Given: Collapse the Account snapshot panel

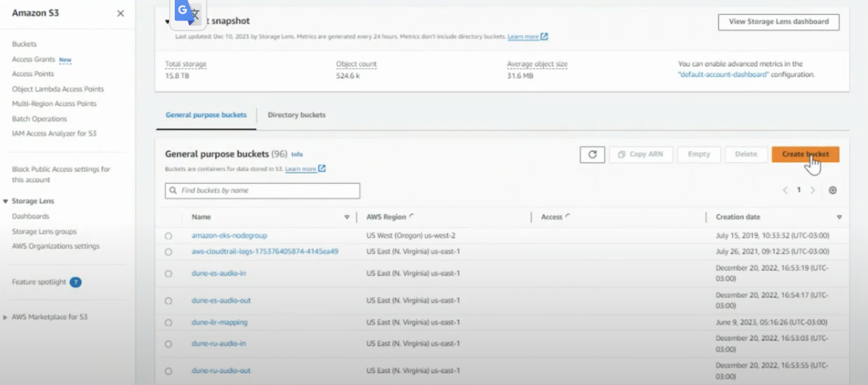Looking at the screenshot, I should pyautogui.click(x=168, y=21).
